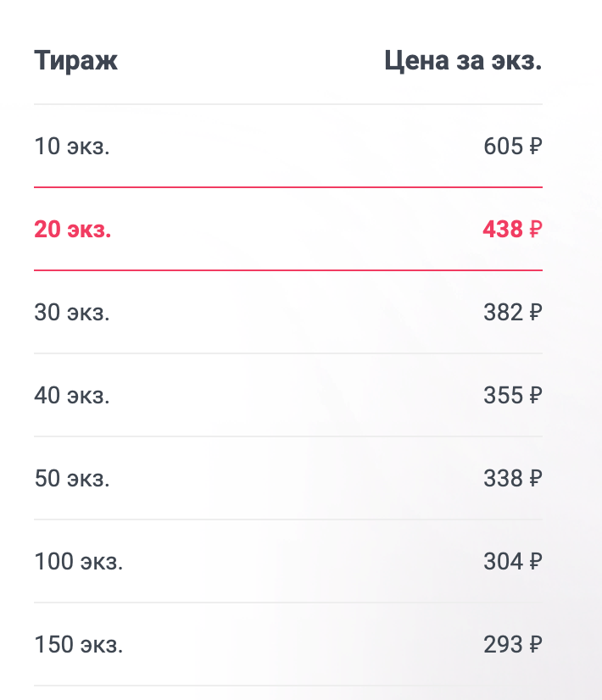
Task: Click the ruble sign after 304
Action: click(x=535, y=562)
